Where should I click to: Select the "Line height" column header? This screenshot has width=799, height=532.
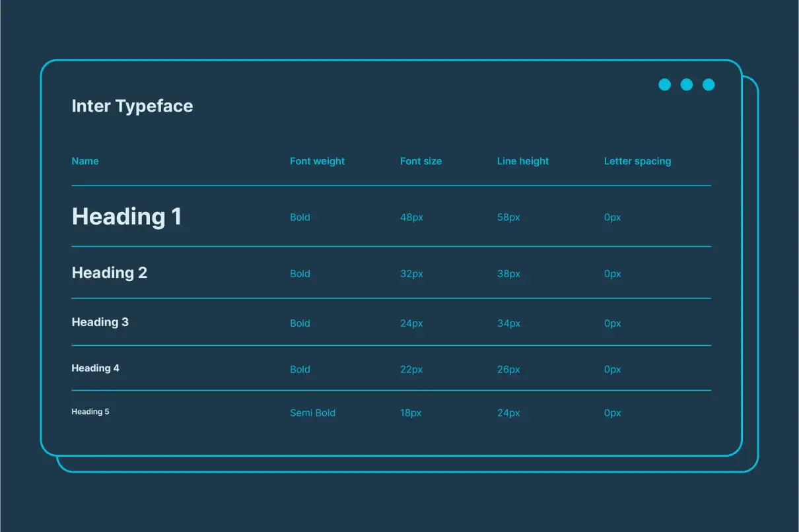click(x=523, y=161)
